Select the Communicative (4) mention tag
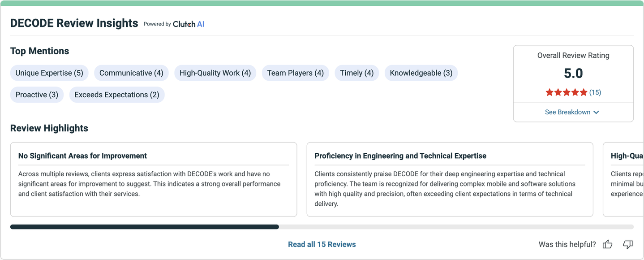 [x=131, y=73]
